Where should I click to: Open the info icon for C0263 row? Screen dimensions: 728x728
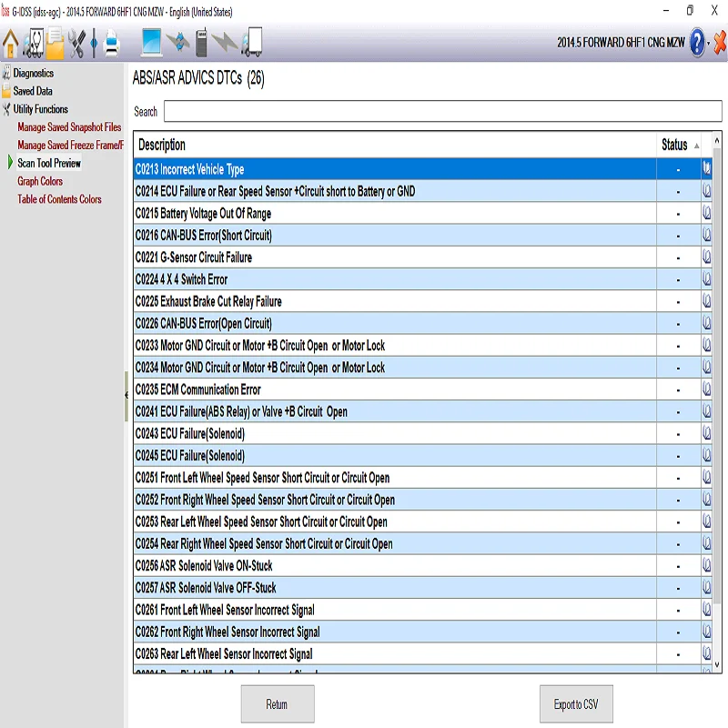click(x=706, y=653)
